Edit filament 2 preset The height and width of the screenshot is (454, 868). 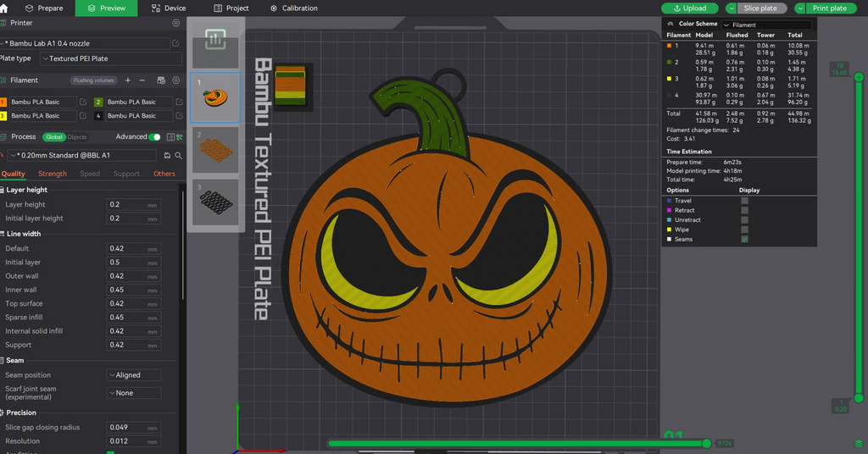179,102
